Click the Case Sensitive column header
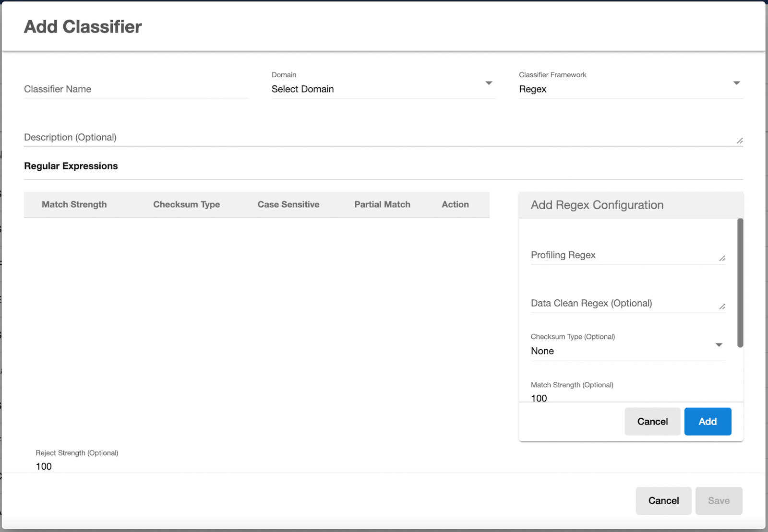 pyautogui.click(x=288, y=205)
